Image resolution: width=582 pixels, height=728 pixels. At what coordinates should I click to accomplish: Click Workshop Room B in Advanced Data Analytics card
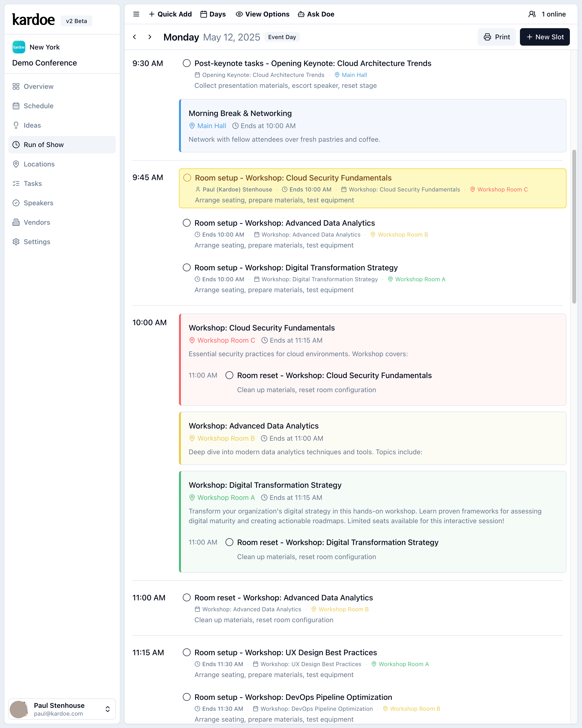tap(222, 438)
